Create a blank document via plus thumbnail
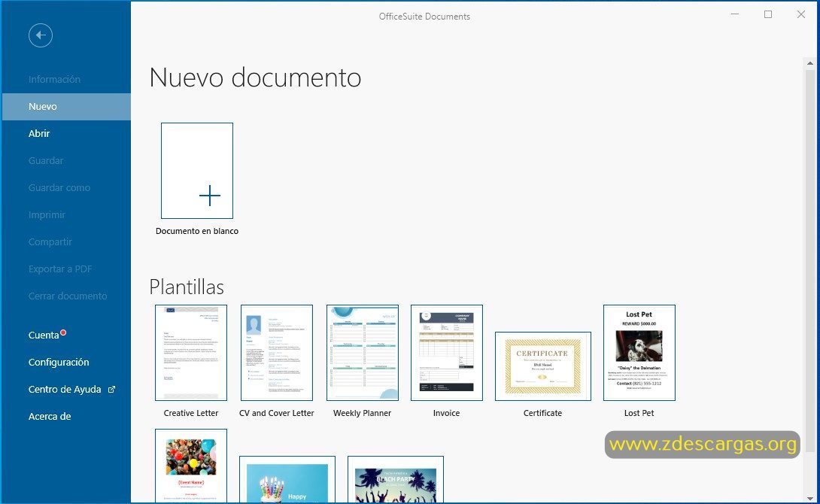 click(x=197, y=171)
